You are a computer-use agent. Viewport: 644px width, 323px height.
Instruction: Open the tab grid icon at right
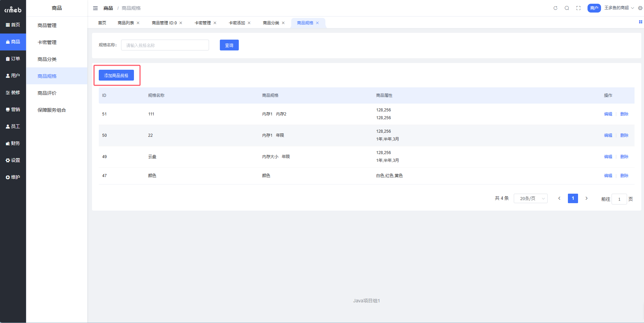[640, 22]
